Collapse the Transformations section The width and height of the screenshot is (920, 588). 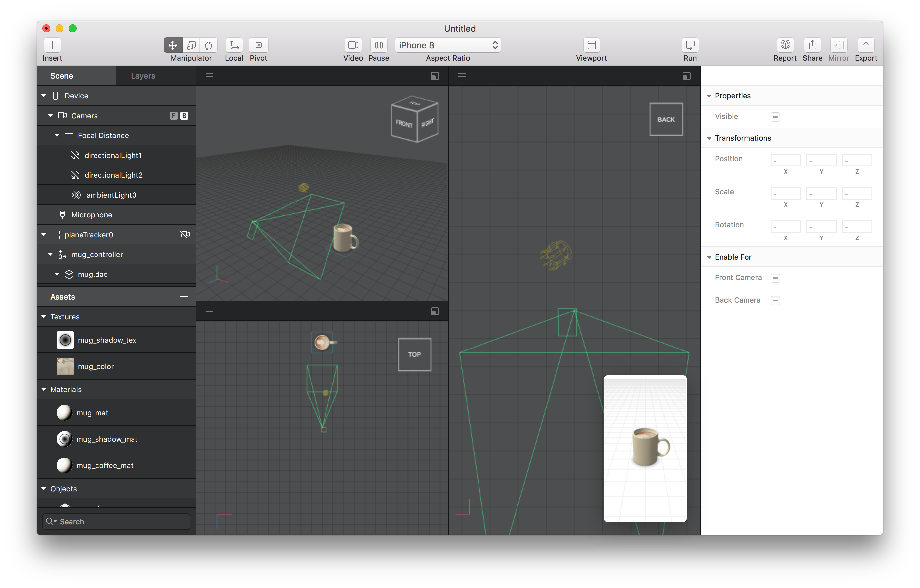coord(709,138)
